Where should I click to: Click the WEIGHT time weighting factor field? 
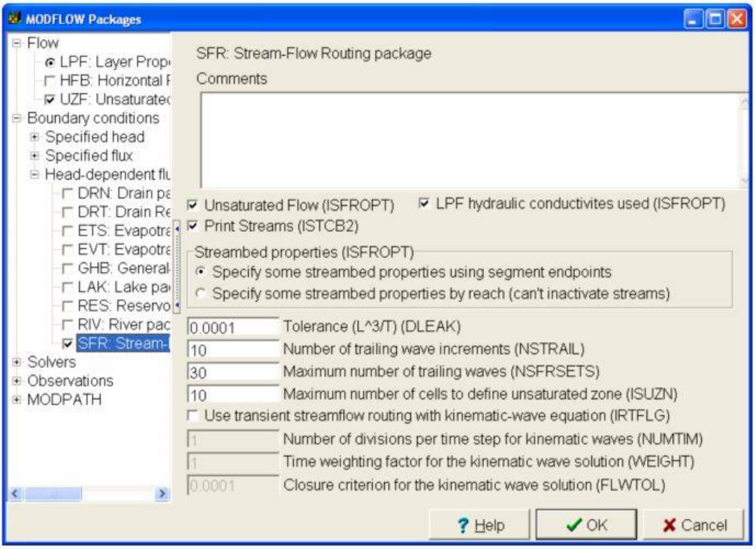233,463
